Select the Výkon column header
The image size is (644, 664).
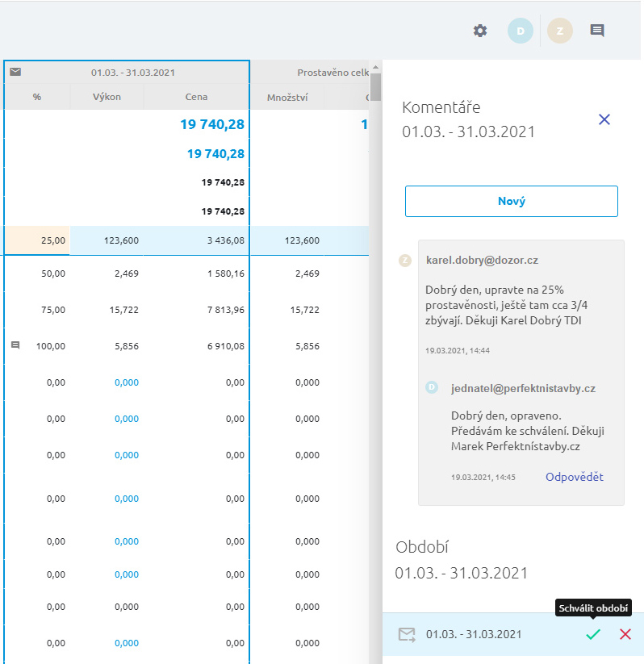(x=107, y=97)
